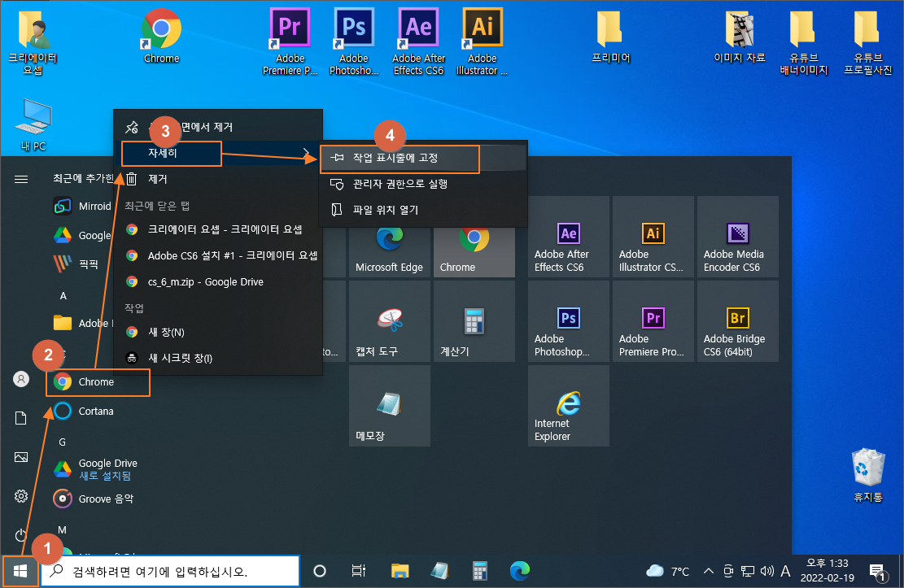Open Power options in Start sidebar
The width and height of the screenshot is (904, 588).
click(21, 535)
